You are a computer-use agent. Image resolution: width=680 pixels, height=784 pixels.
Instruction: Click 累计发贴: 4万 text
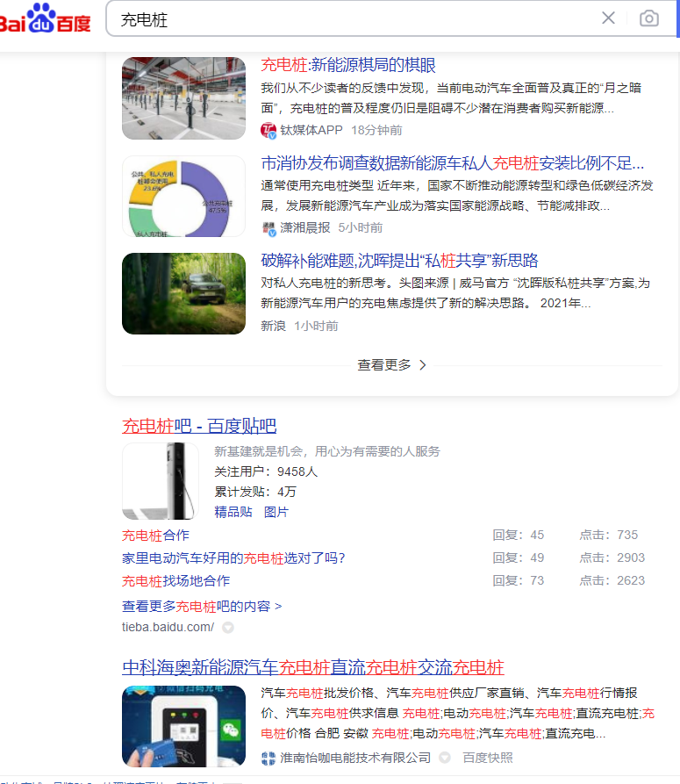(x=255, y=492)
